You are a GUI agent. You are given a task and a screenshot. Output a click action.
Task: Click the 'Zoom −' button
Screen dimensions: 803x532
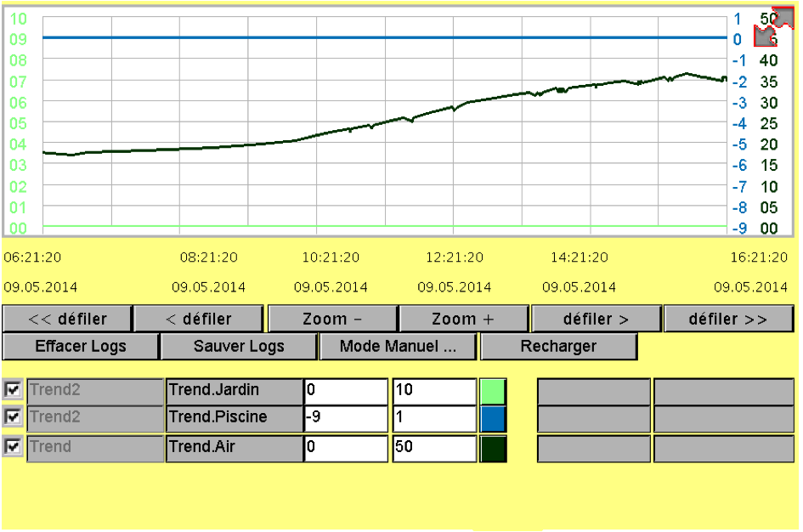(332, 320)
